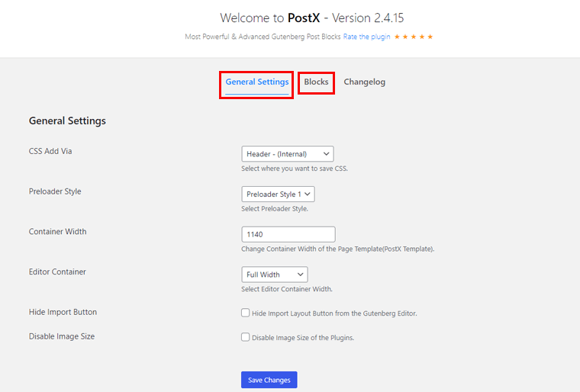Click the second orange rating star
The height and width of the screenshot is (392, 580).
[405, 37]
